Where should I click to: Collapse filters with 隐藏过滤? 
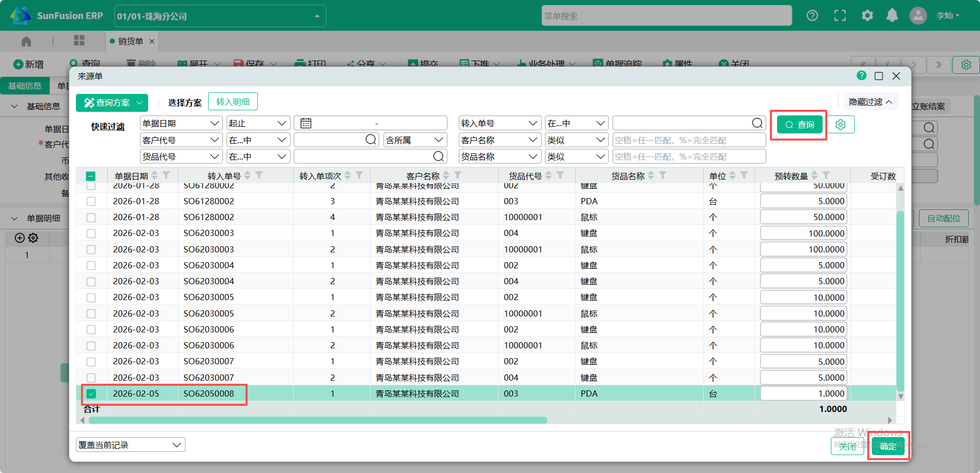coord(870,102)
